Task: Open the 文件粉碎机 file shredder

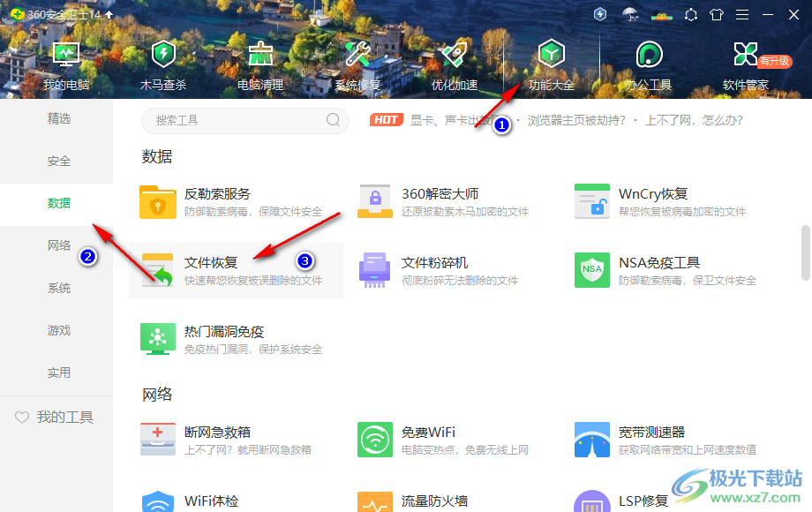Action: 438,270
